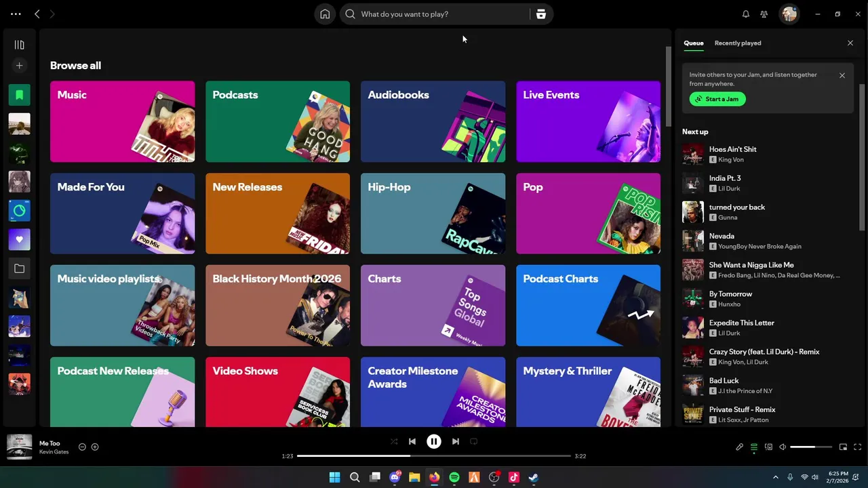Open Liked Songs purple heart in sidebar
Image resolution: width=868 pixels, height=488 pixels.
click(x=19, y=239)
